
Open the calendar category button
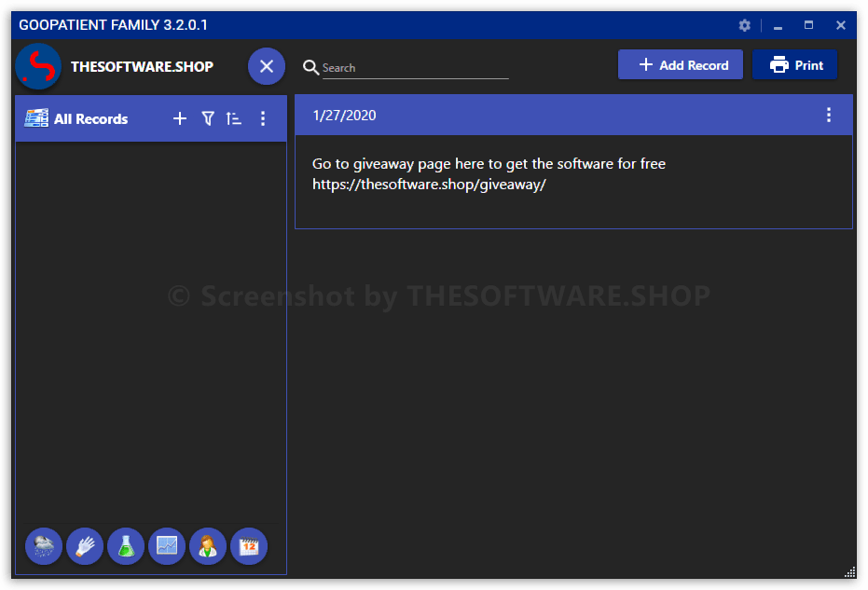[x=249, y=546]
